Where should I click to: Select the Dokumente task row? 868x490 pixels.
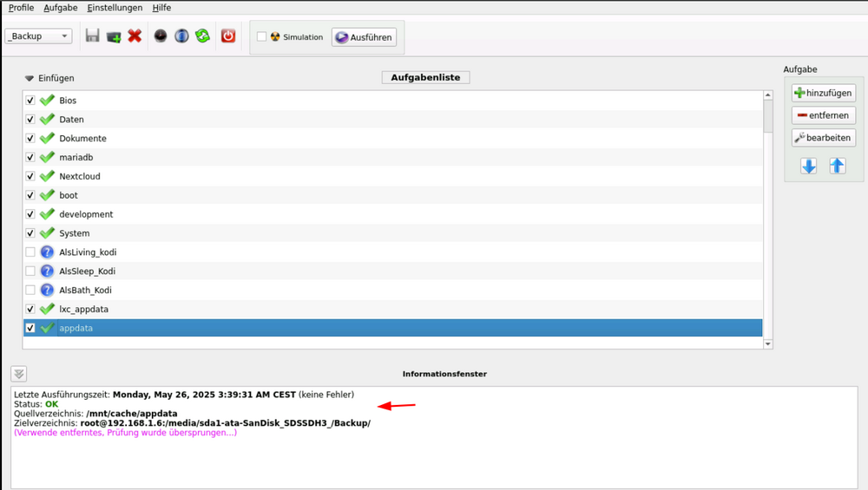[x=392, y=138]
